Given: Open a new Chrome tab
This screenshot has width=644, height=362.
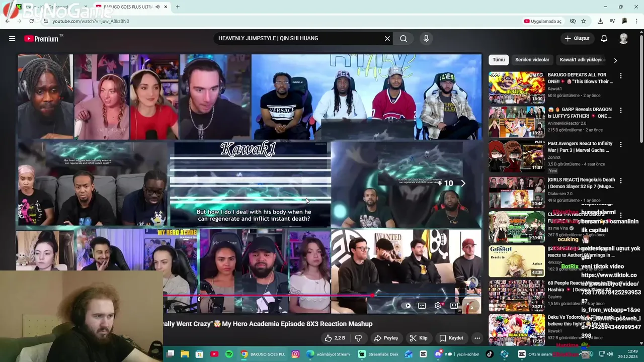Looking at the screenshot, I should pos(178,7).
